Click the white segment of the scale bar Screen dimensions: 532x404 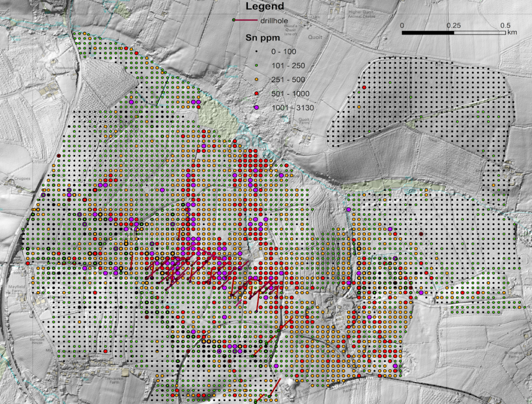pos(479,33)
